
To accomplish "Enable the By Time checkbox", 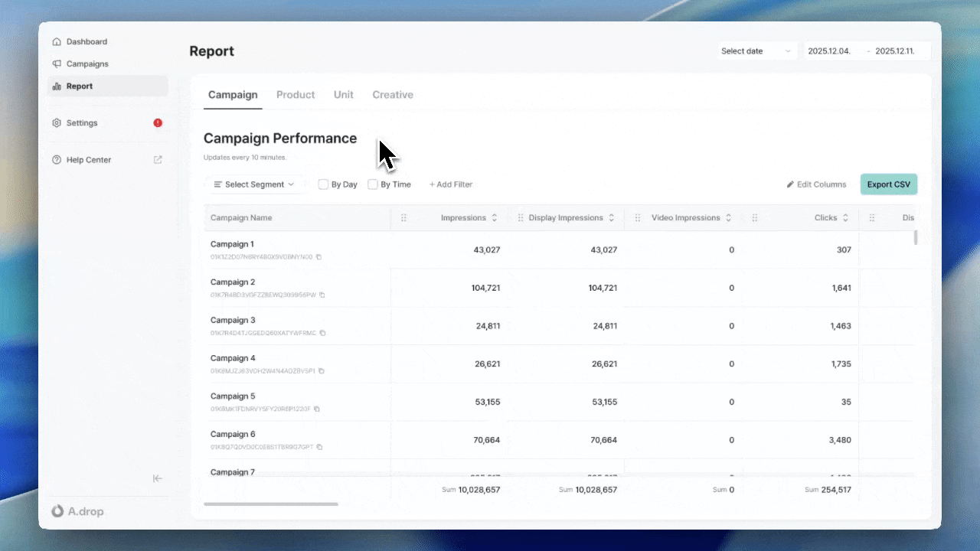I will pyautogui.click(x=372, y=184).
